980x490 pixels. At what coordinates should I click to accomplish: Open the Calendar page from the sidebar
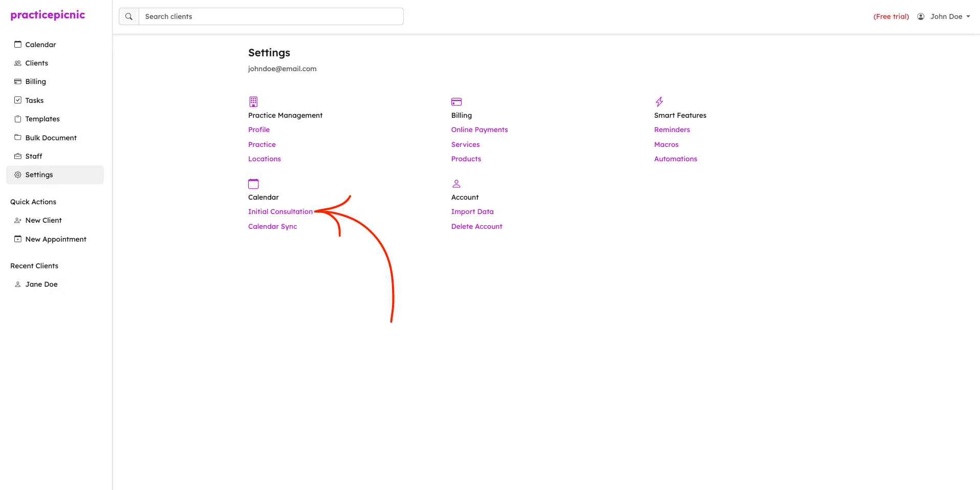click(55, 45)
